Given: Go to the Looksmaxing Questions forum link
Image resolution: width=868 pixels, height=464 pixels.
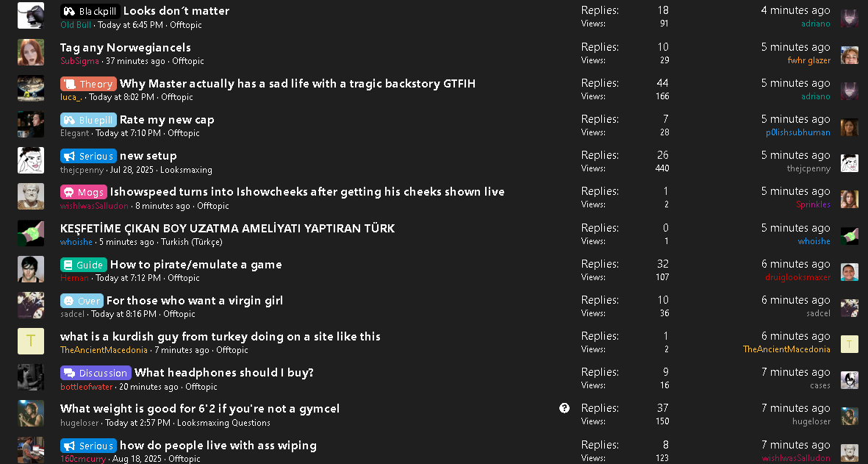Looking at the screenshot, I should coord(223,423).
